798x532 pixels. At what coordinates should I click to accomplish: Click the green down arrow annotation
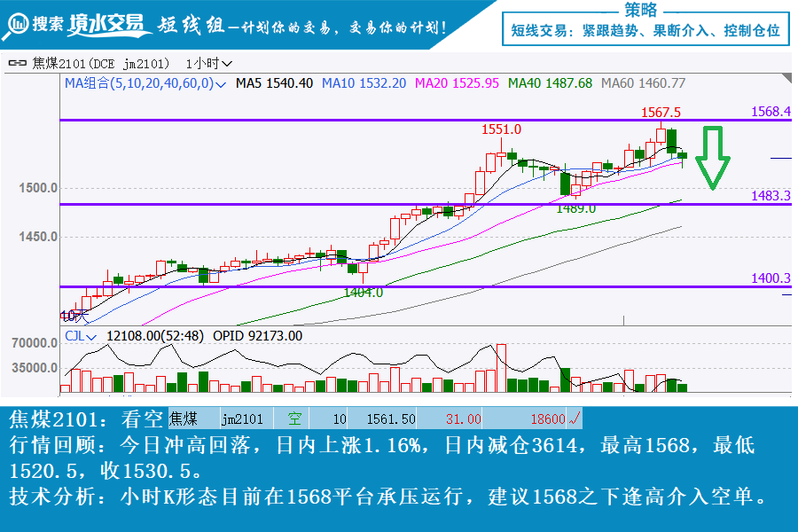712,158
